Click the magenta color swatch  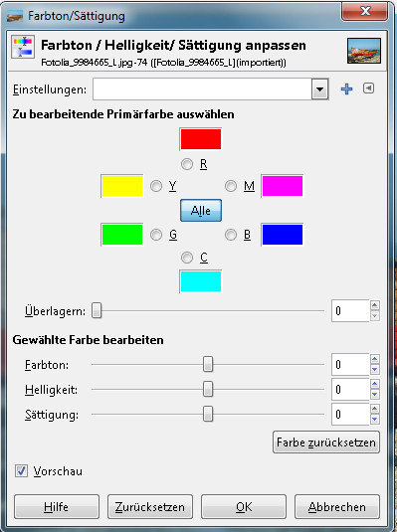pos(283,186)
